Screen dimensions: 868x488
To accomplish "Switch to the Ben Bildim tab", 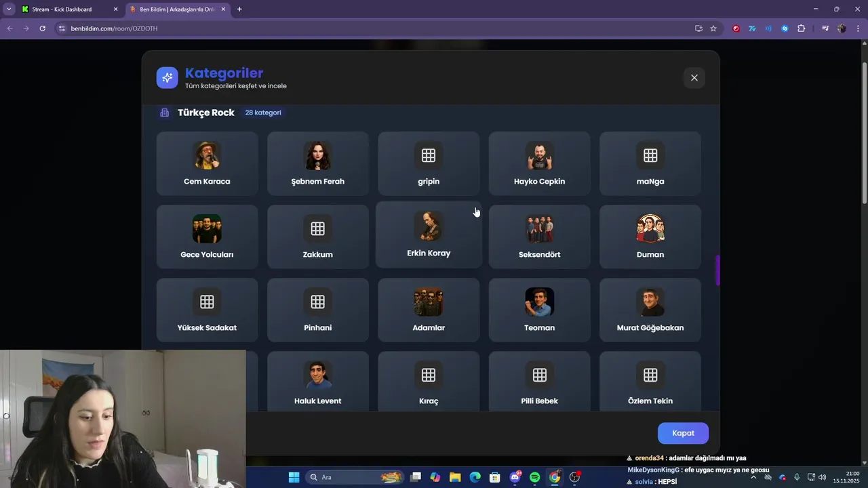I will pyautogui.click(x=178, y=9).
